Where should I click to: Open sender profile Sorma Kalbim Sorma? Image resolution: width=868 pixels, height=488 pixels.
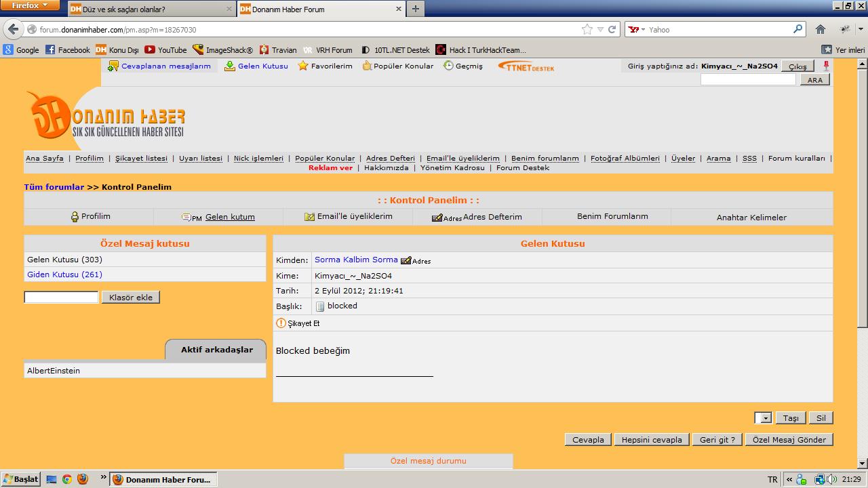point(356,260)
